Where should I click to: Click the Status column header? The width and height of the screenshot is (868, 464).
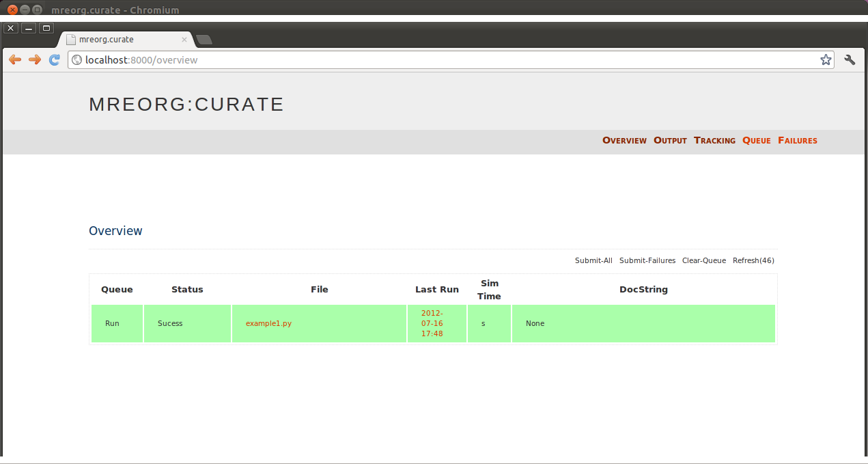[187, 289]
